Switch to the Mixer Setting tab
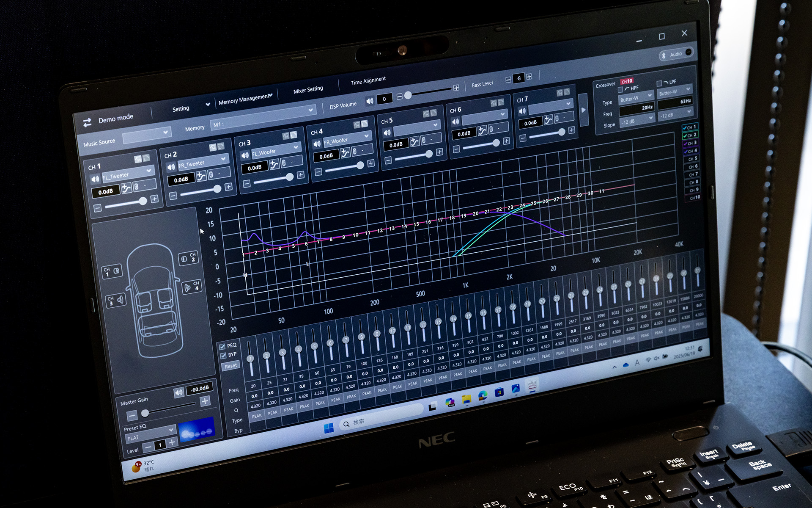Screen dimensions: 812x508 [308, 89]
